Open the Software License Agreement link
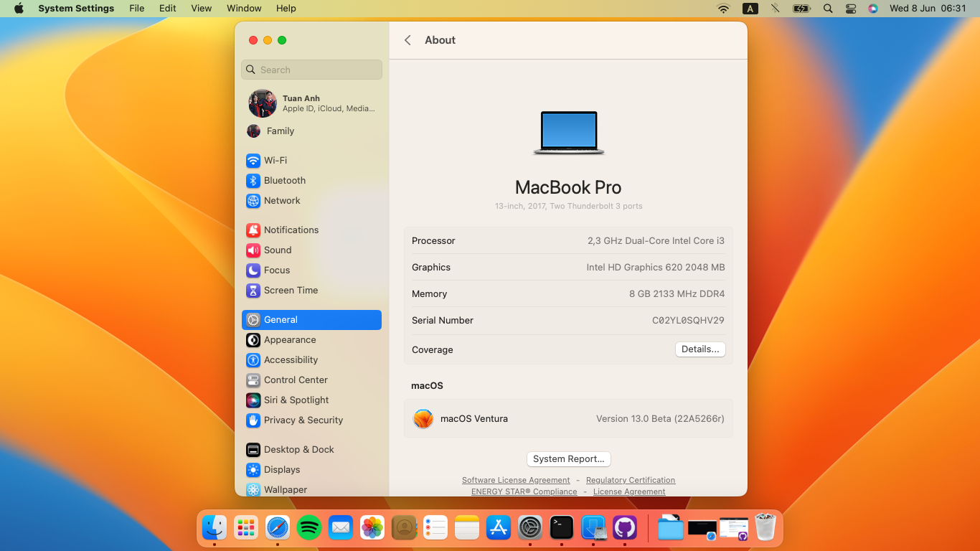Image resolution: width=980 pixels, height=551 pixels. pyautogui.click(x=516, y=480)
